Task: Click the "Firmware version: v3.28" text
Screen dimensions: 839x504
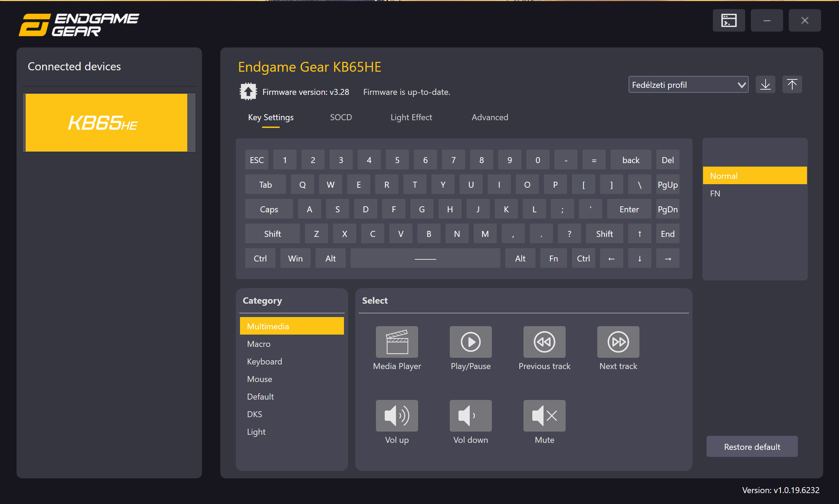Action: 305,92
